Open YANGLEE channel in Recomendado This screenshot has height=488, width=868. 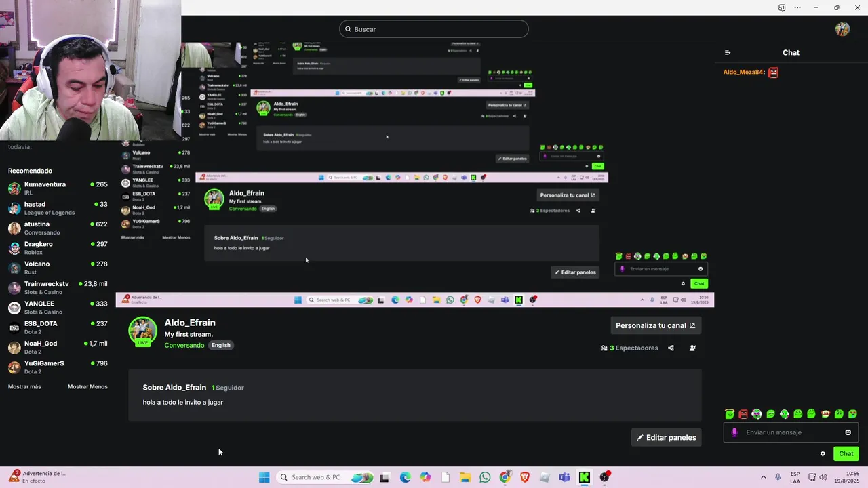tap(58, 308)
